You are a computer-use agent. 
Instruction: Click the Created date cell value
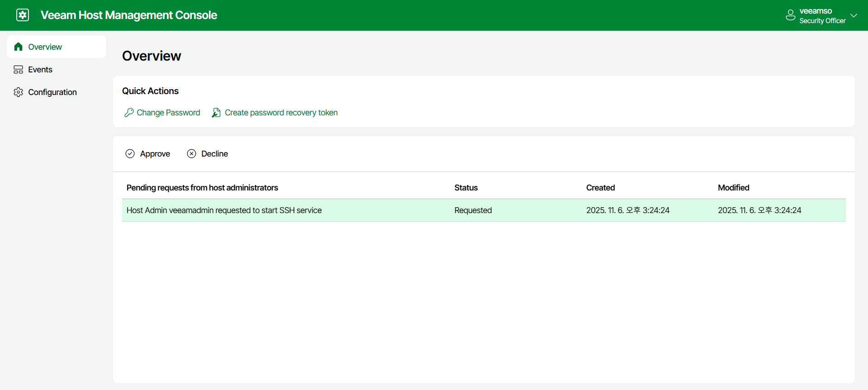[628, 210]
